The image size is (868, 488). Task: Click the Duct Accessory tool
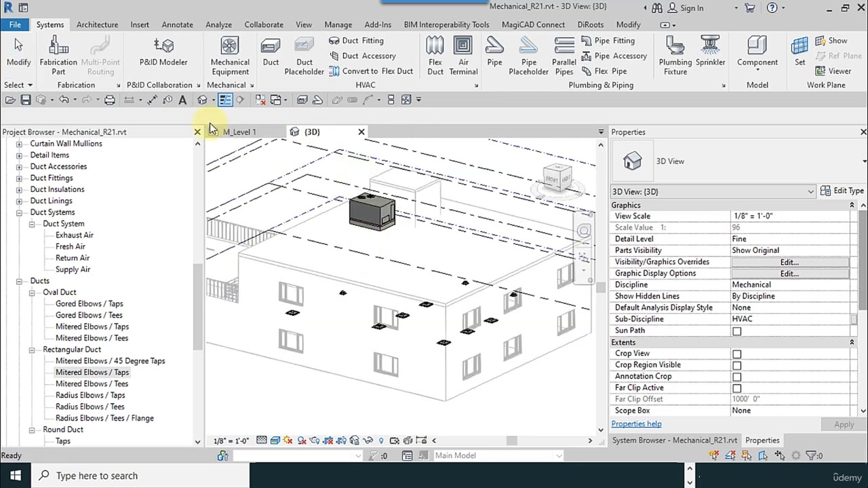point(362,56)
